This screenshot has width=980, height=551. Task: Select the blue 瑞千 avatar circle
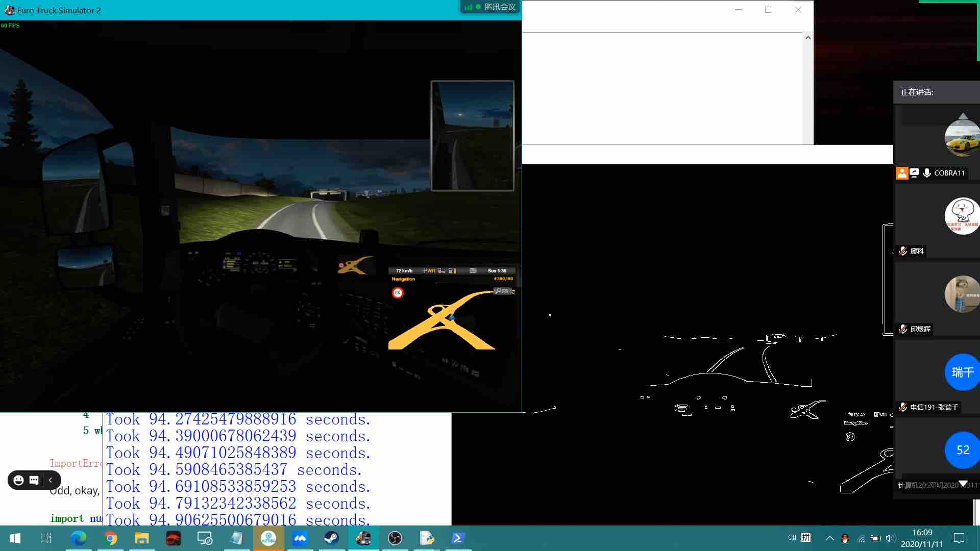[962, 372]
